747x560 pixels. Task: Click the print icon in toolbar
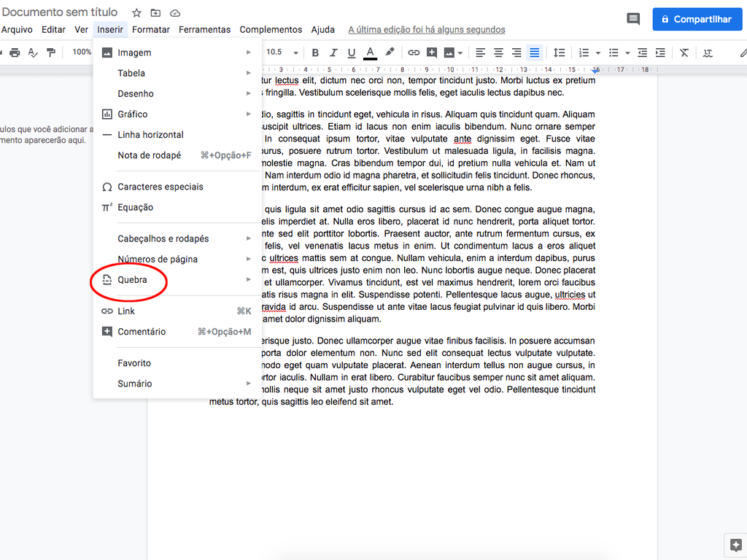pyautogui.click(x=15, y=52)
